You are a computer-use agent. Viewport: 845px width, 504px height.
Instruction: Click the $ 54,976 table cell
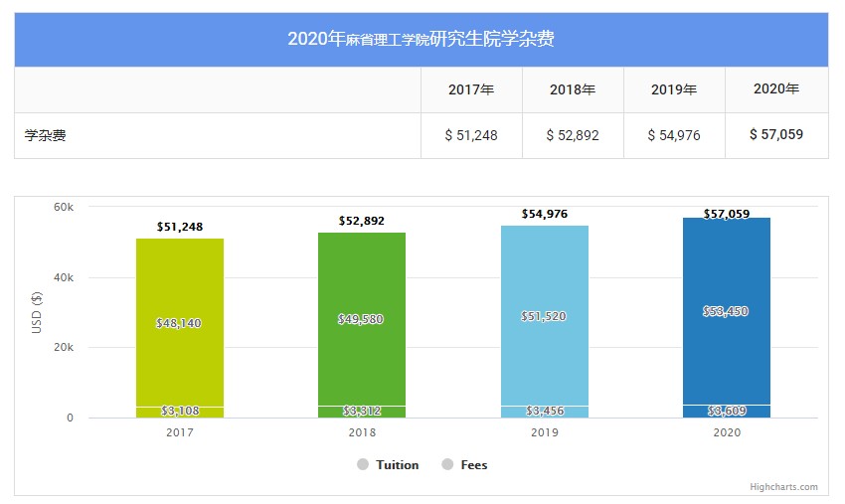tap(674, 135)
